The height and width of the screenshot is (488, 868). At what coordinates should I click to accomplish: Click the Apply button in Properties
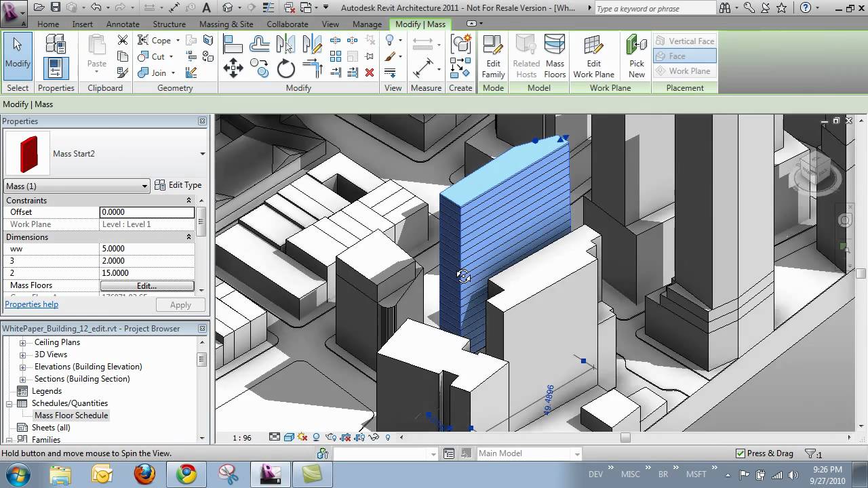coord(180,304)
